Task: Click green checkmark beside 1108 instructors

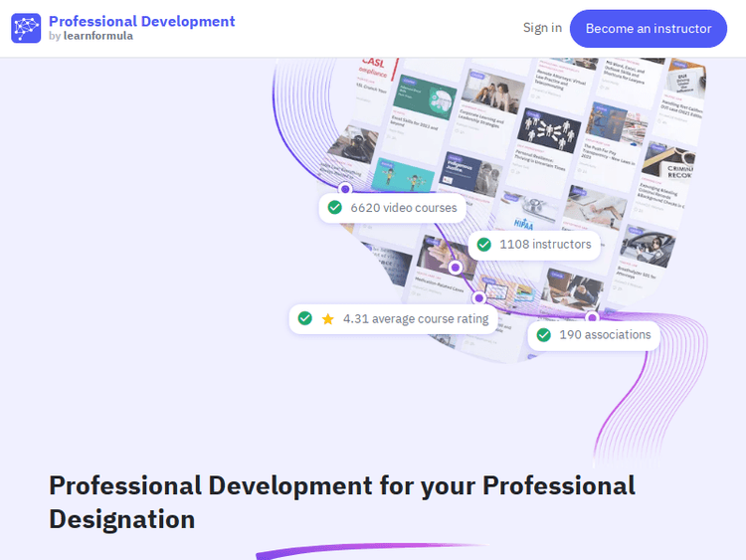Action: pos(483,244)
